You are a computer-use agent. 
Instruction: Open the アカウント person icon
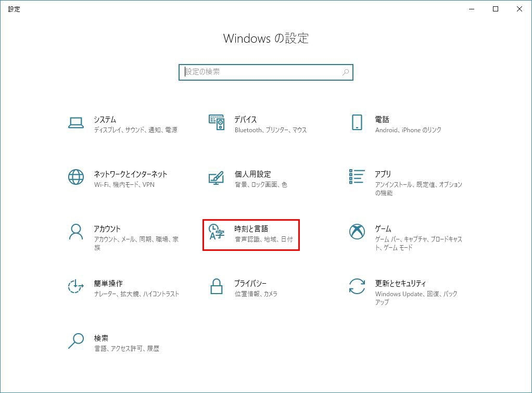76,232
